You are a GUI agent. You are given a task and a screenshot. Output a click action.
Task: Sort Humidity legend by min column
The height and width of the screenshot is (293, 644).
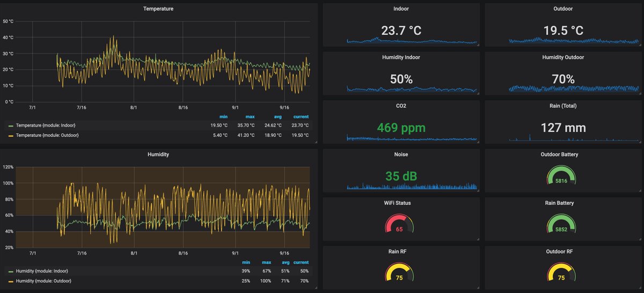[246, 262]
